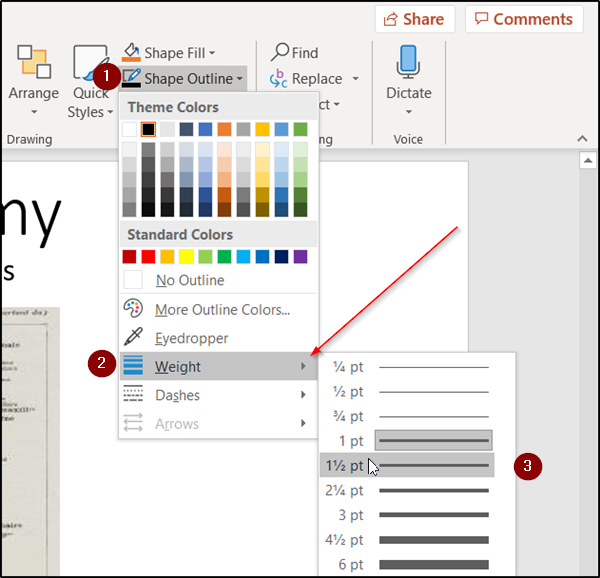Click the Dictate microphone icon

(x=408, y=62)
